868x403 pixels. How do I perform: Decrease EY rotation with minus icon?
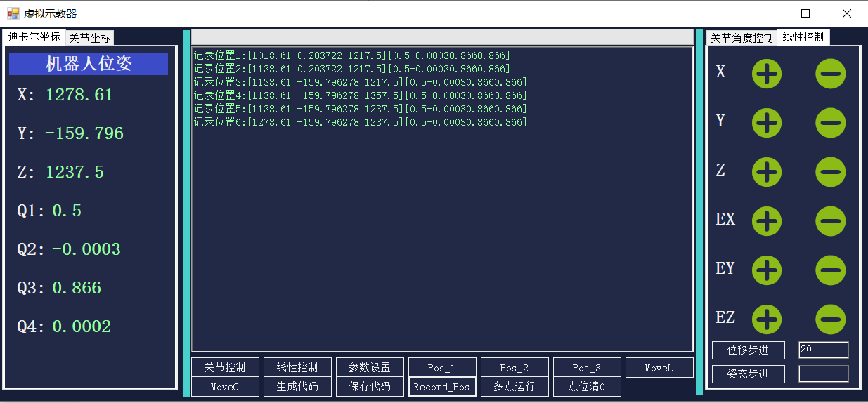830,270
